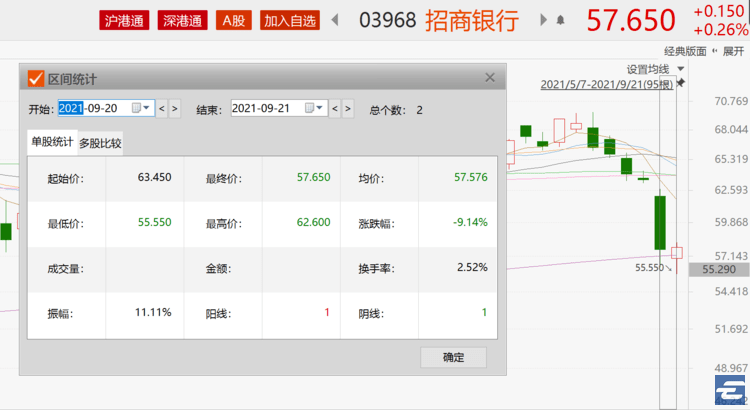Viewport: 750px width, 410px height.
Task: Click the 最高价 value 62.600
Action: (x=313, y=222)
